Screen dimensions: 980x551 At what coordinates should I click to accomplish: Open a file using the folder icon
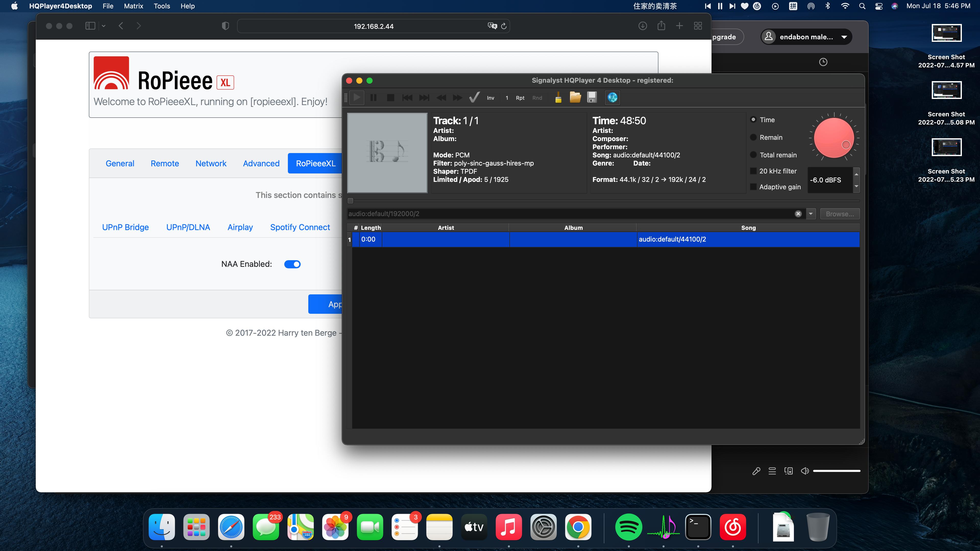(575, 97)
